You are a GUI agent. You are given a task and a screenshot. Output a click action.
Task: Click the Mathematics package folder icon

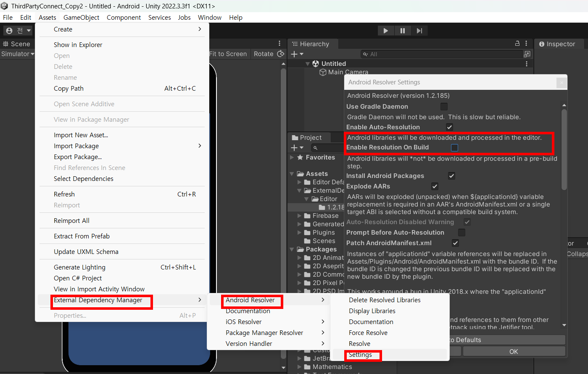pyautogui.click(x=307, y=367)
